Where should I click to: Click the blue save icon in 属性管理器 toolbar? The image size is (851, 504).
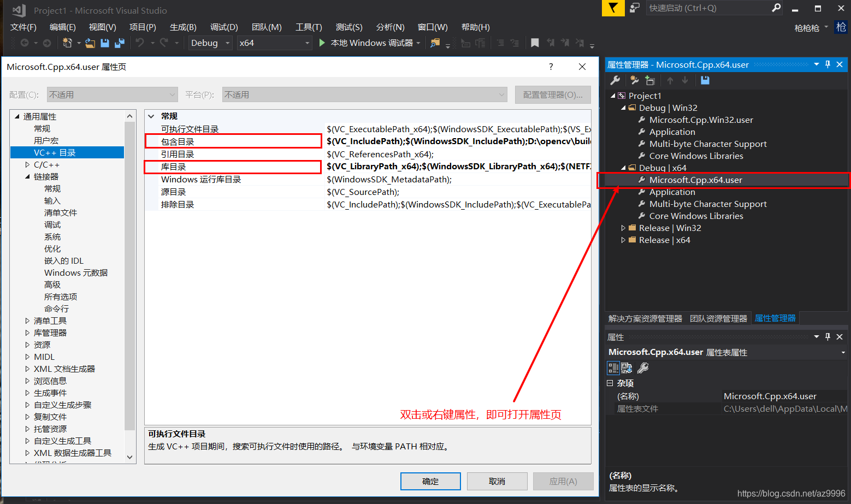pos(705,80)
